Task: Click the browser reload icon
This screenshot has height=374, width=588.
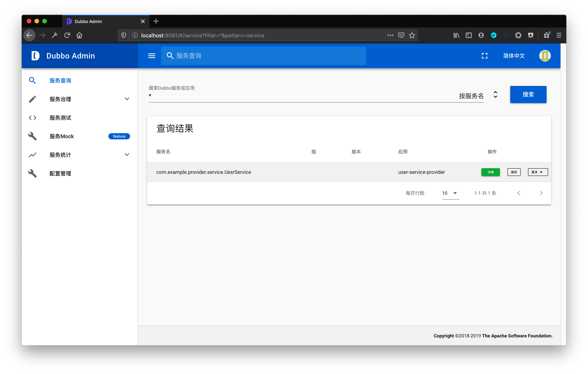Action: (67, 35)
